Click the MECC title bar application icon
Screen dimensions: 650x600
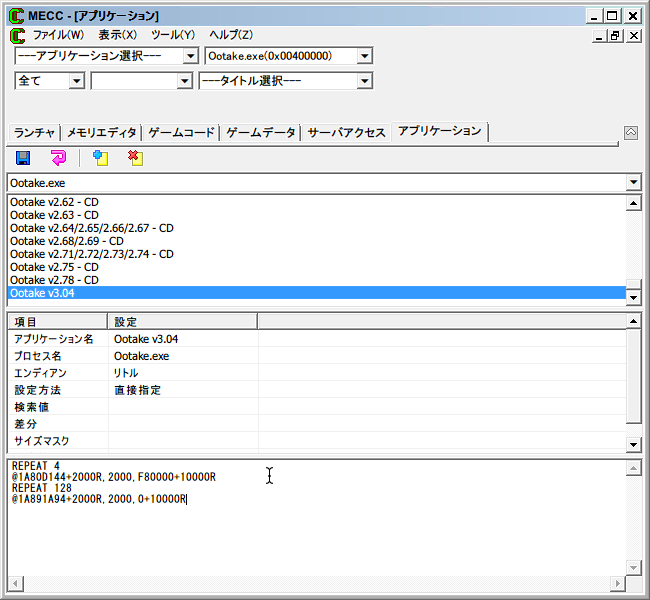(17, 16)
